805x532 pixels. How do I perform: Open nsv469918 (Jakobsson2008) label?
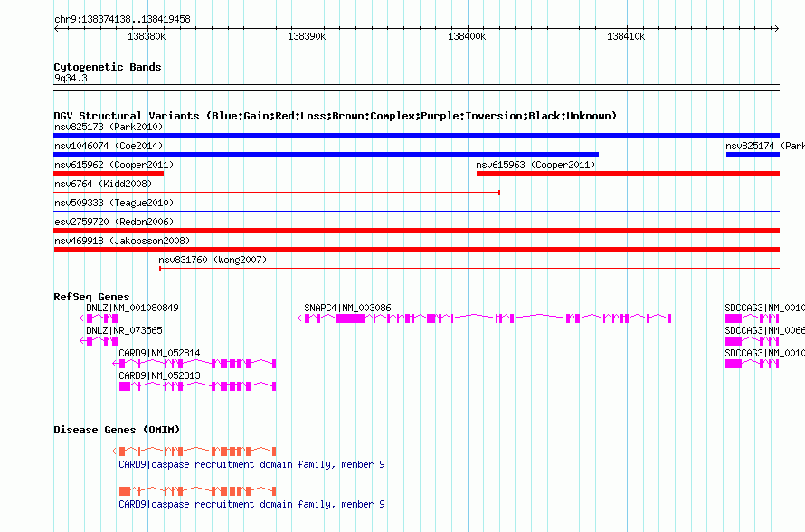coord(122,241)
